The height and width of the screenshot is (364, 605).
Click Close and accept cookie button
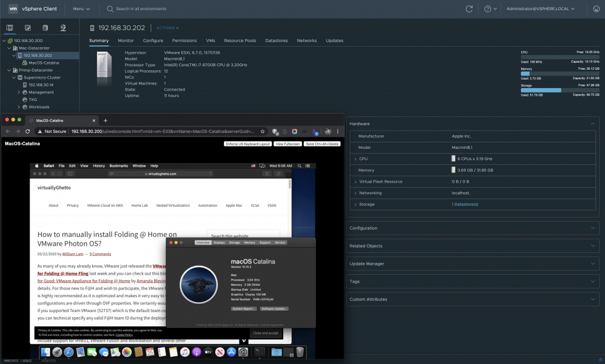[x=265, y=333]
